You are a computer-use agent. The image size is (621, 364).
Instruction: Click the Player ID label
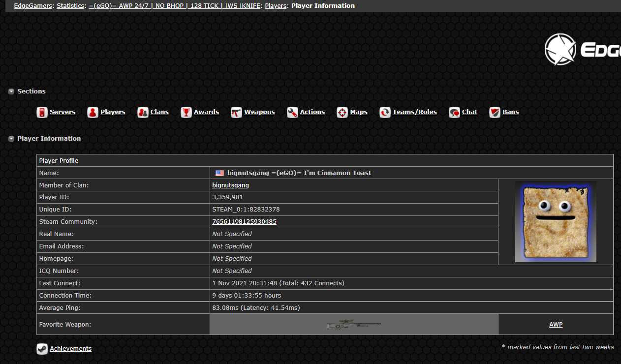pyautogui.click(x=54, y=197)
